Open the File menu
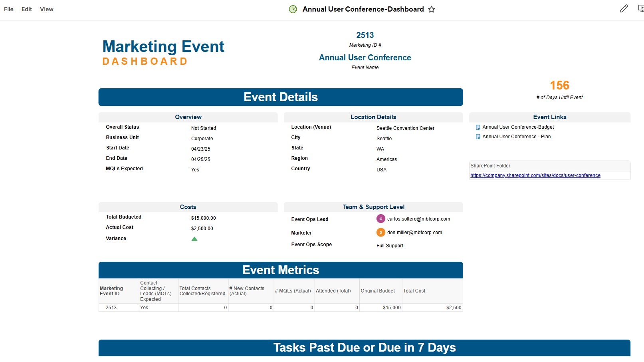The width and height of the screenshot is (644, 362). click(x=8, y=9)
